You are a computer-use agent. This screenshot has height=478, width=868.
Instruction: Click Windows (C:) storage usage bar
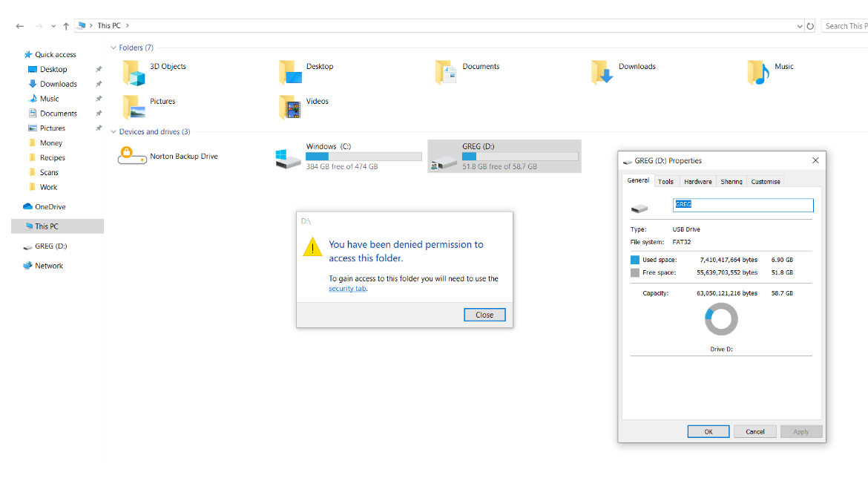click(x=364, y=157)
